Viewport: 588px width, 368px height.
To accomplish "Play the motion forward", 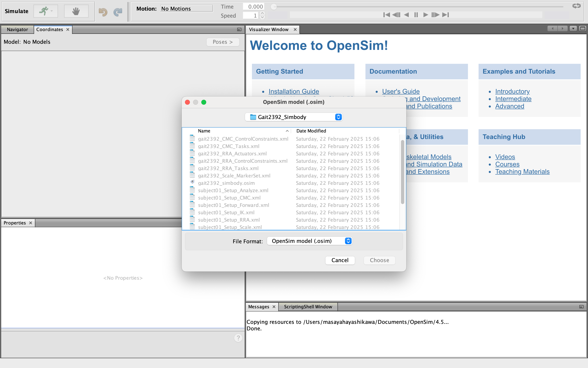I will 425,15.
